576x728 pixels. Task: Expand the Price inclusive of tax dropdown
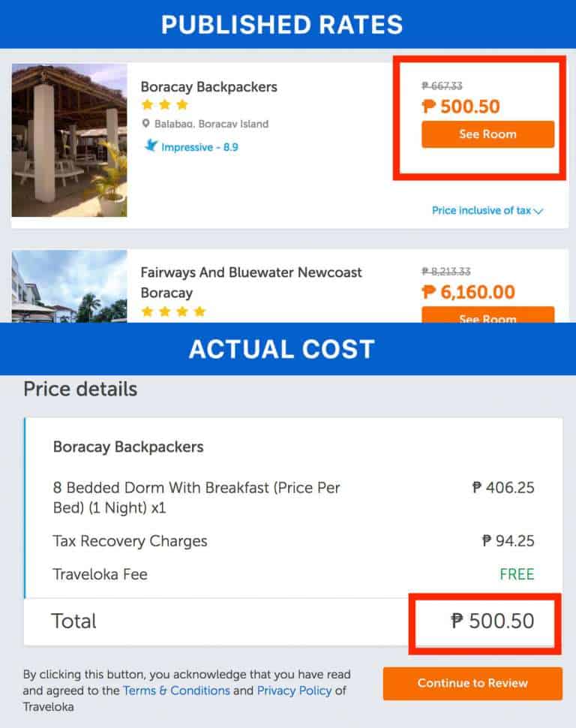point(487,211)
